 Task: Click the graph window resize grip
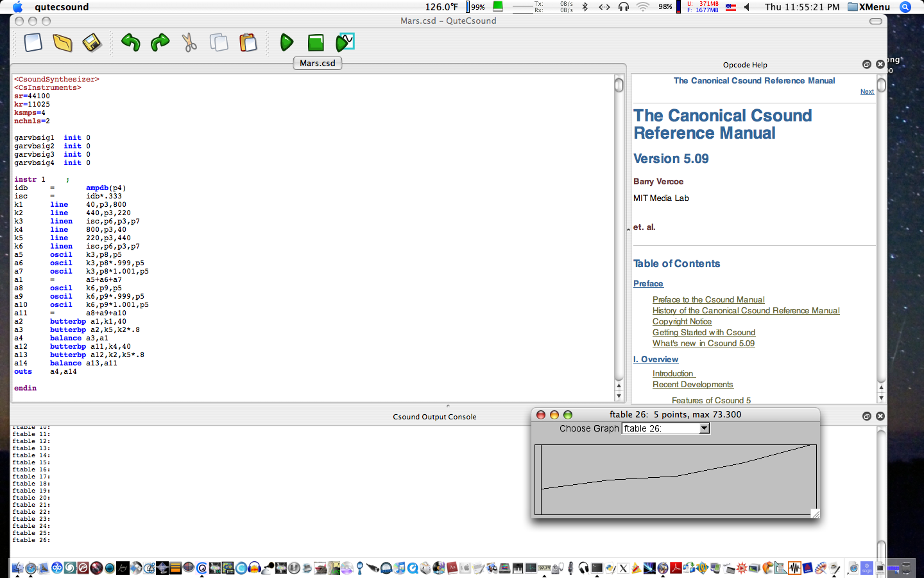[815, 513]
